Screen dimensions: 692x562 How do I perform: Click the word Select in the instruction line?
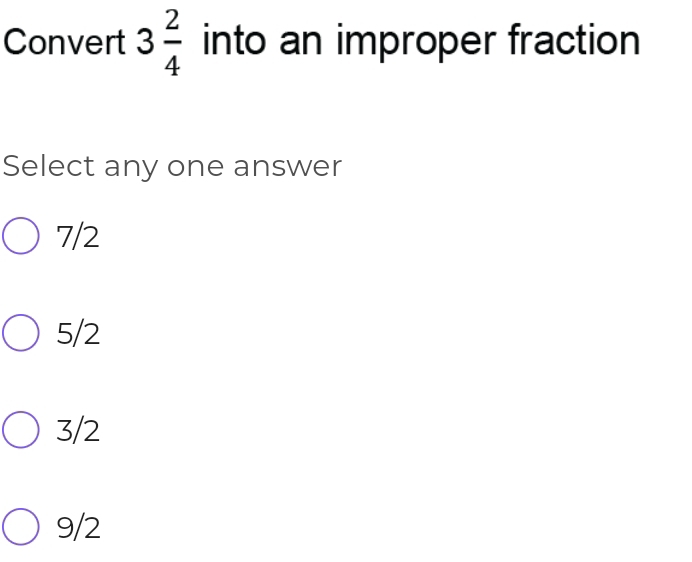pos(48,166)
